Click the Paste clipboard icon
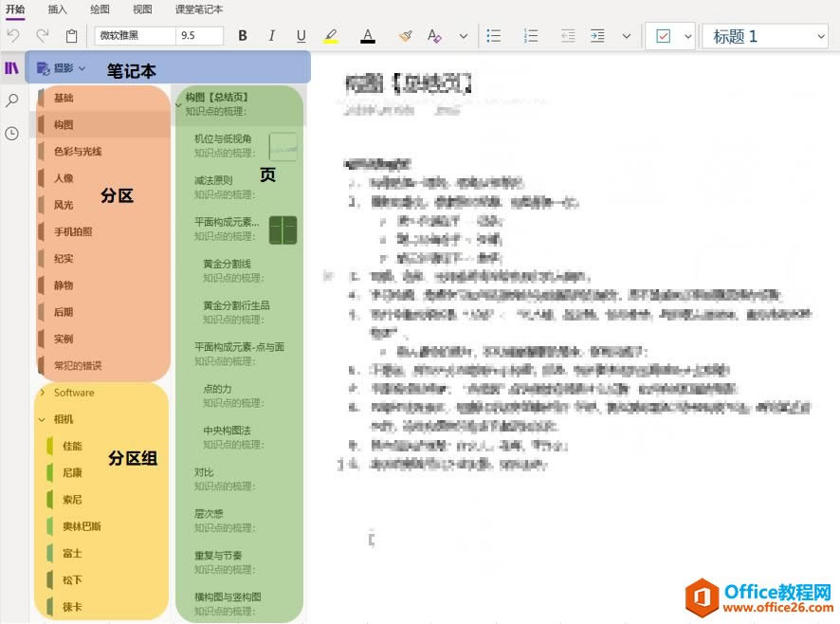This screenshot has height=624, width=840. [71, 35]
